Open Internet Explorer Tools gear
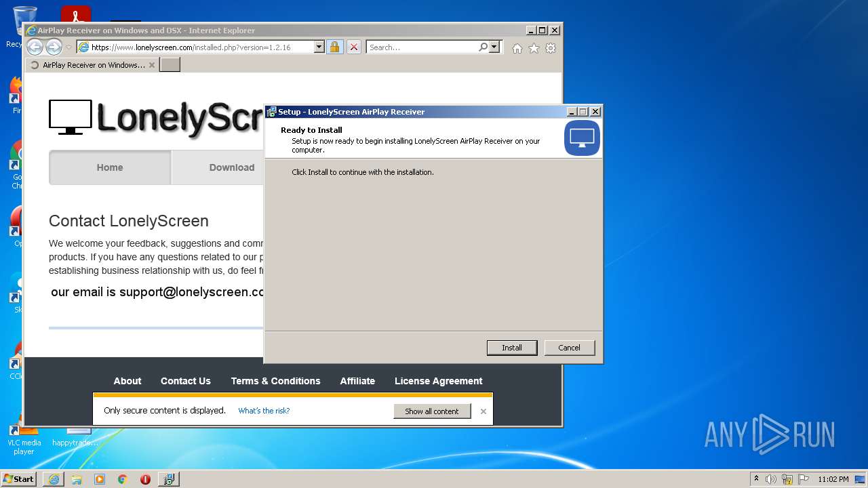Viewport: 868px width, 488px height. point(551,48)
